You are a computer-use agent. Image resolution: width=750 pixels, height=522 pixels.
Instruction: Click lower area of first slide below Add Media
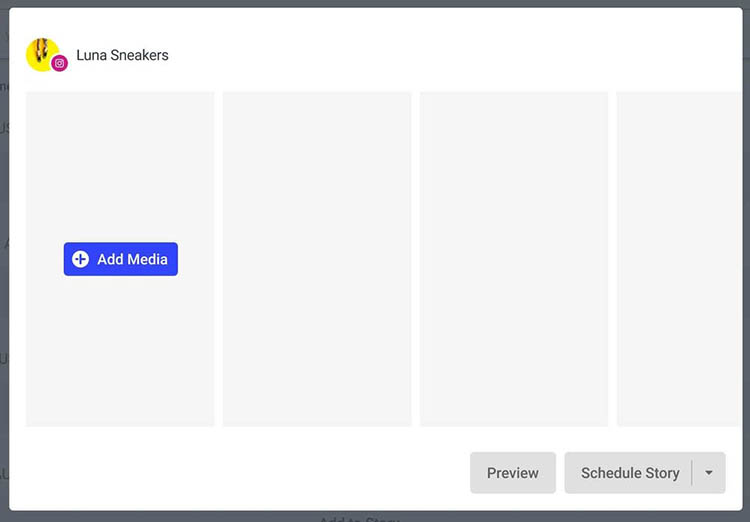tap(120, 352)
